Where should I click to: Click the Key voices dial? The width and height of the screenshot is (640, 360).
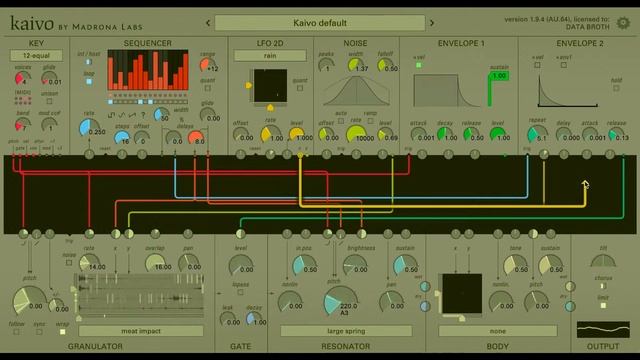[x=22, y=78]
